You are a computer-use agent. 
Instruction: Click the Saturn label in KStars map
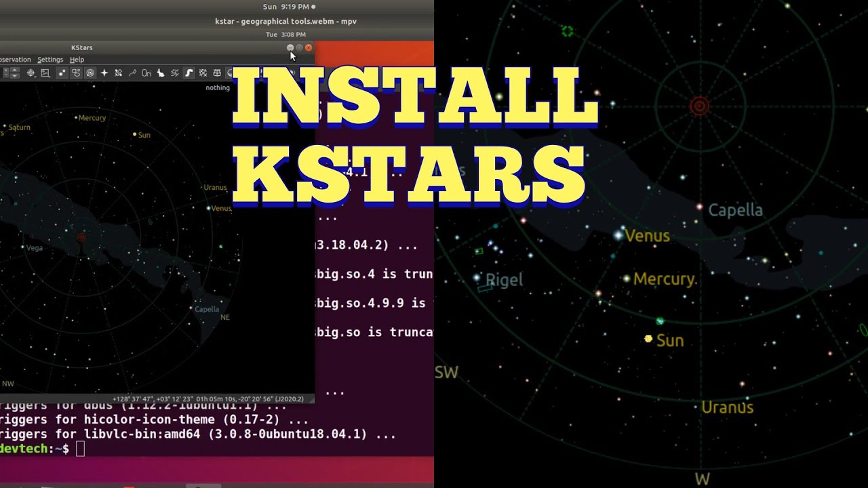[20, 127]
